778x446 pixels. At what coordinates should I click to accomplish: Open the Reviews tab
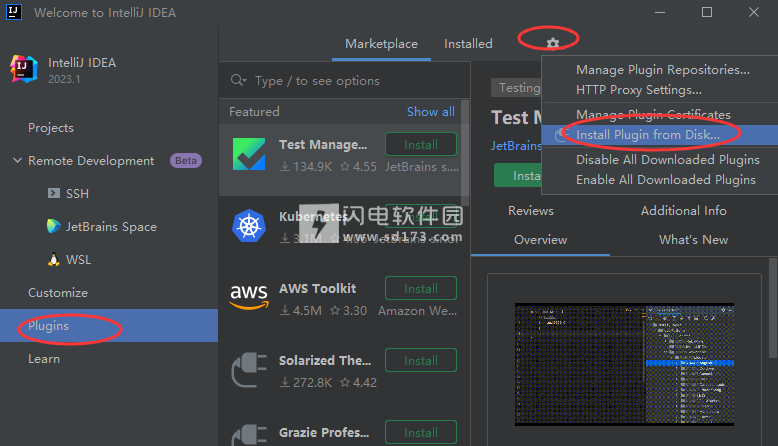[530, 211]
